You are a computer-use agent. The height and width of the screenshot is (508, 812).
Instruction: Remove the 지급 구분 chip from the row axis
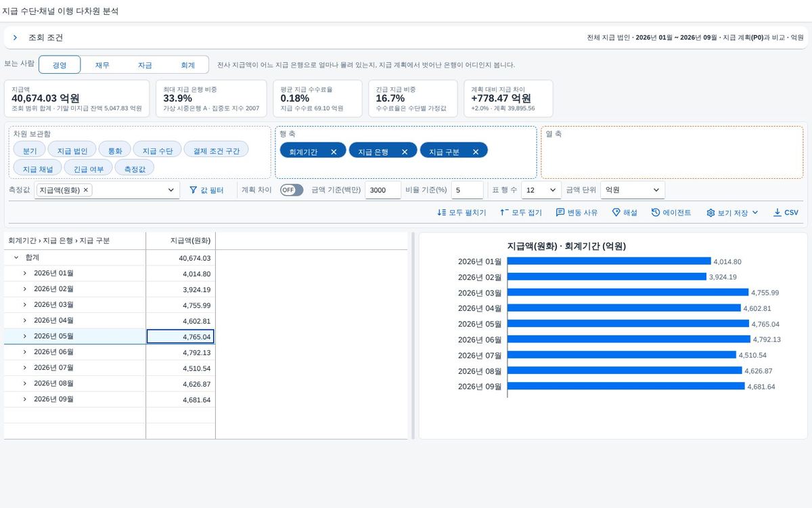click(x=476, y=152)
